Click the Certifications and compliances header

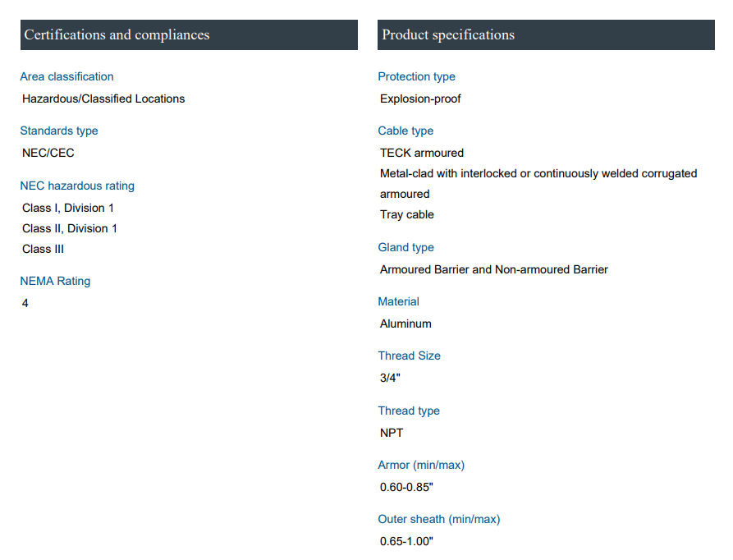[117, 34]
